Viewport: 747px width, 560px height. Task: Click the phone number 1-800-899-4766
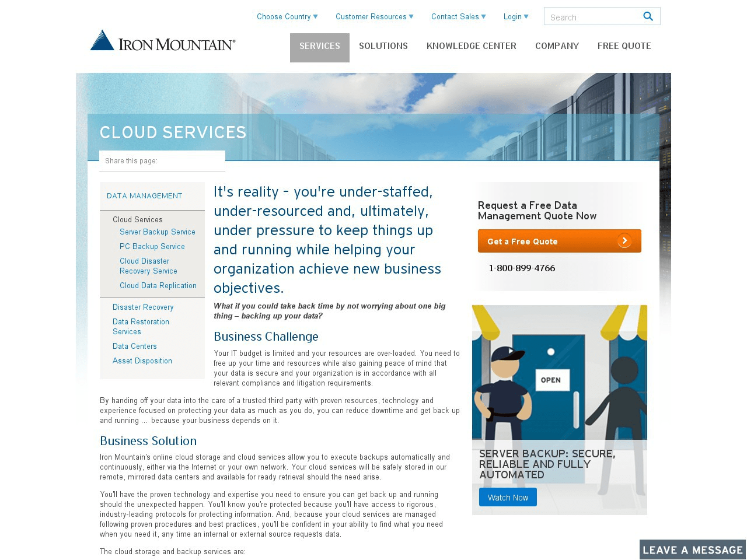pos(522,268)
